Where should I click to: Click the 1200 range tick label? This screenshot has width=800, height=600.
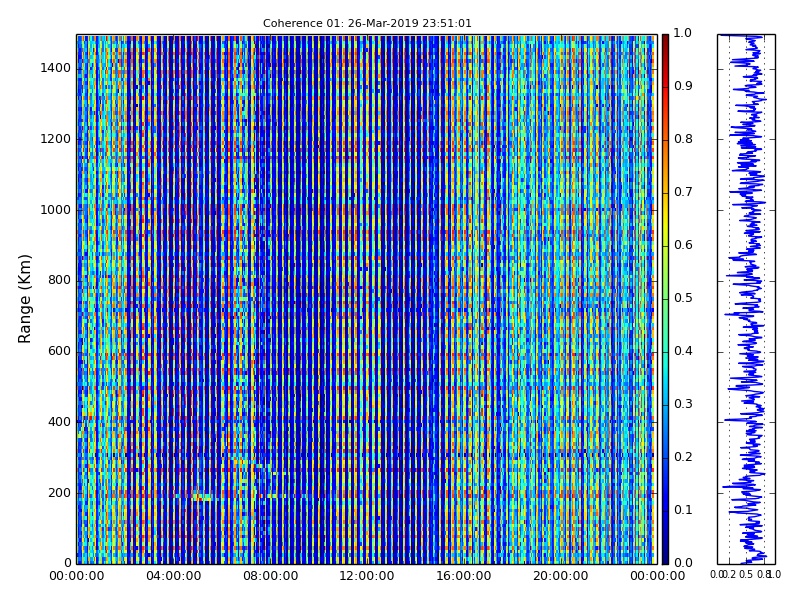click(x=55, y=139)
